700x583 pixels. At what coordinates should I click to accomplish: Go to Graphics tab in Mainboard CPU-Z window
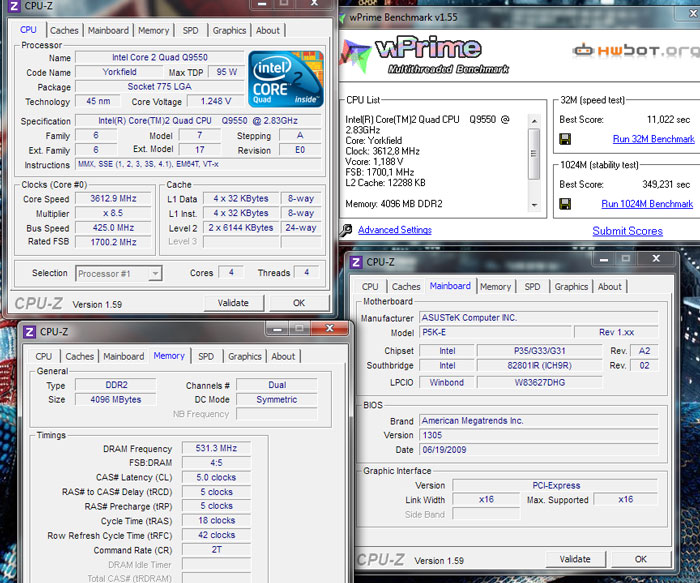tap(571, 287)
